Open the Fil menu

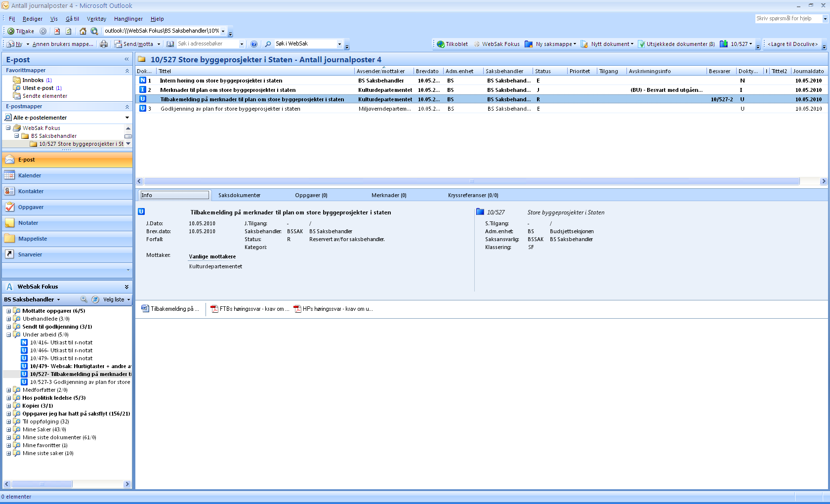12,19
